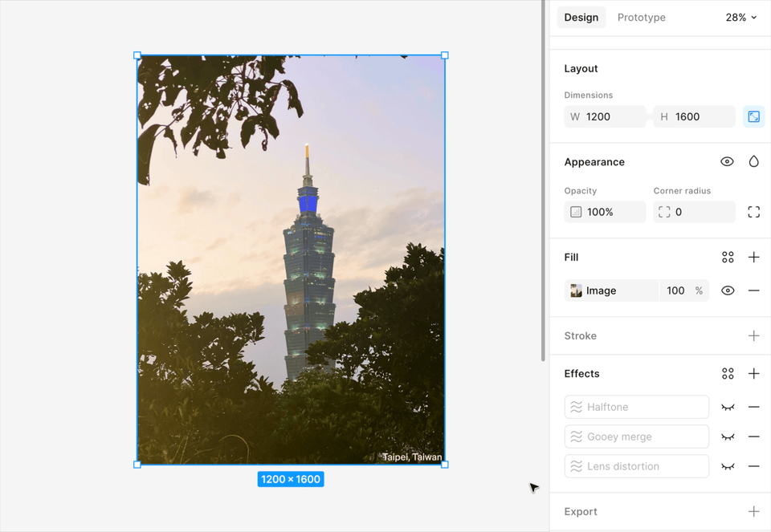771x532 pixels.
Task: Click the 1200 × 1600 size badge
Action: [x=291, y=479]
